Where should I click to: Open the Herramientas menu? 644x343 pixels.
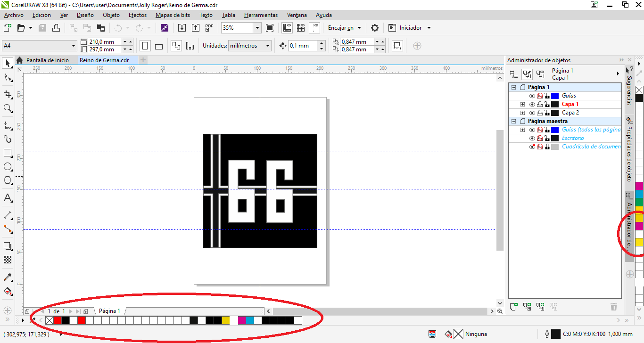[260, 15]
